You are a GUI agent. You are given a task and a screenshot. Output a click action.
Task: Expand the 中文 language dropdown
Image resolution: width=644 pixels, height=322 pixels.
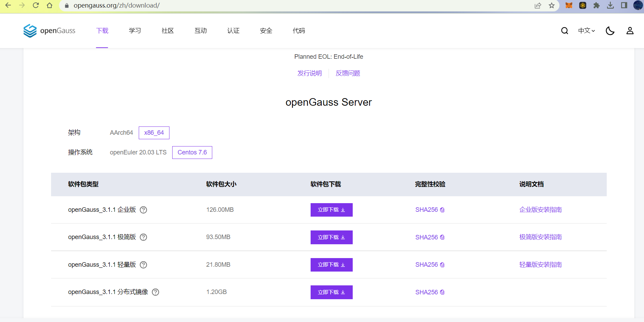(586, 31)
